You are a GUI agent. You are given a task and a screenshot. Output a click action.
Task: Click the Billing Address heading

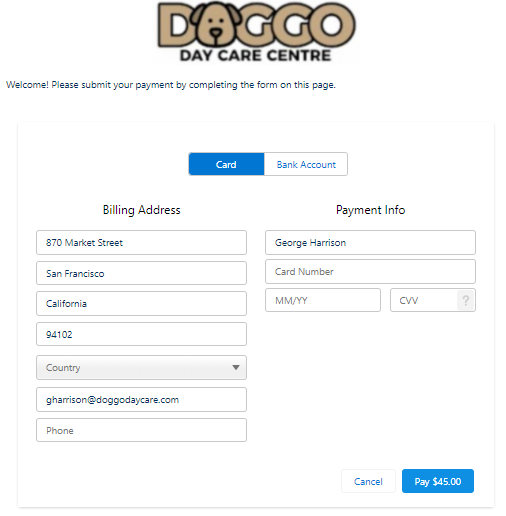pos(141,210)
